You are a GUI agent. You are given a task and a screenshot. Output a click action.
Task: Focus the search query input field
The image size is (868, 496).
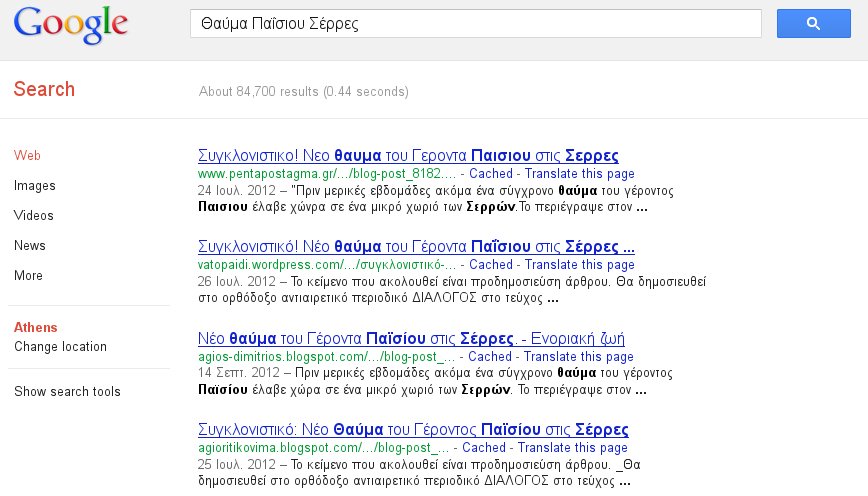tap(476, 23)
